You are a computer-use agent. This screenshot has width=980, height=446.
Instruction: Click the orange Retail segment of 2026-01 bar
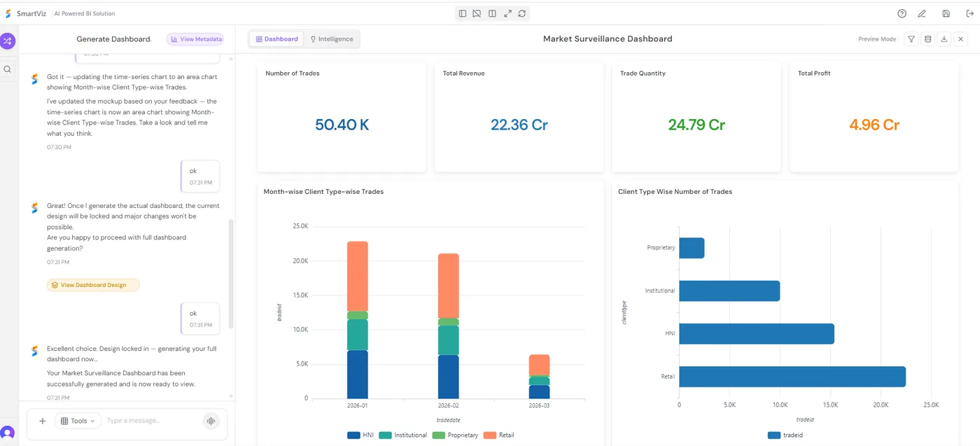tap(358, 276)
